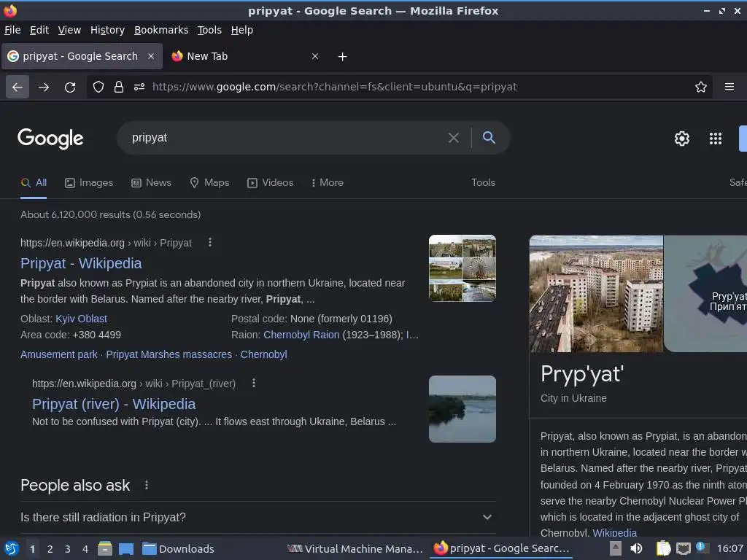
Task: Switch to Virtual Machine Manager window
Action: click(355, 549)
